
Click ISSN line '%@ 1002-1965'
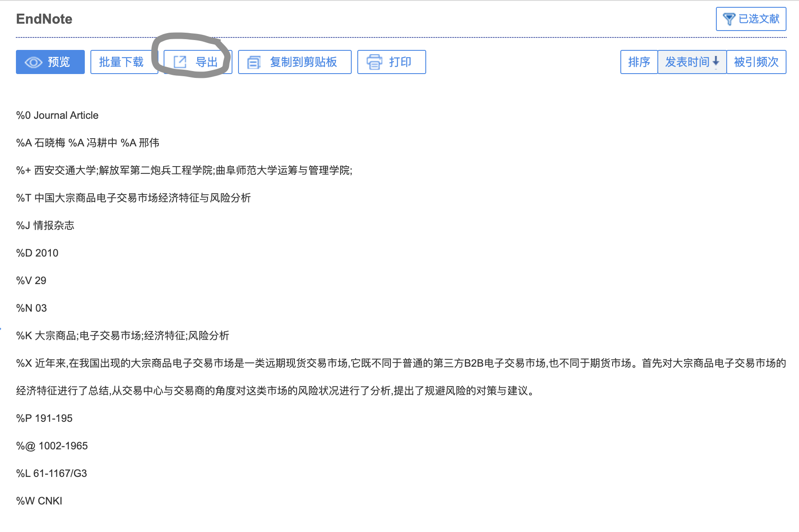(52, 446)
